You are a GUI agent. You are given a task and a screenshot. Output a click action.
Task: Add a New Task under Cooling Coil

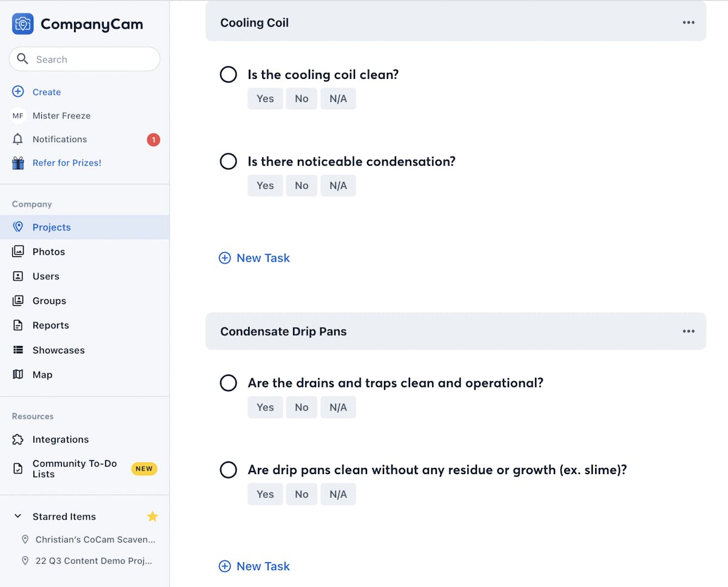click(254, 258)
